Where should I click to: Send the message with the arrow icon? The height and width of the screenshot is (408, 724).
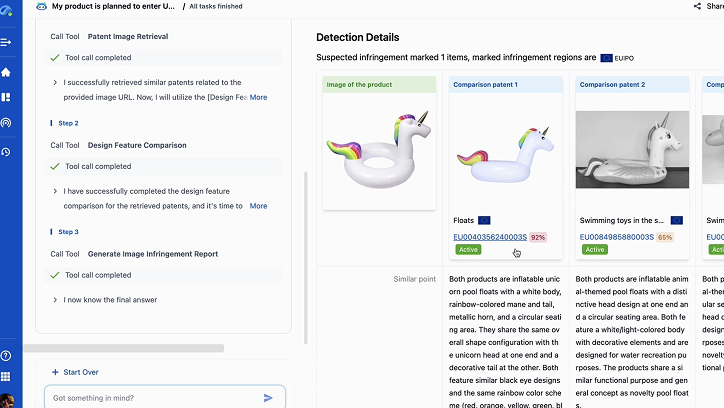tap(268, 398)
